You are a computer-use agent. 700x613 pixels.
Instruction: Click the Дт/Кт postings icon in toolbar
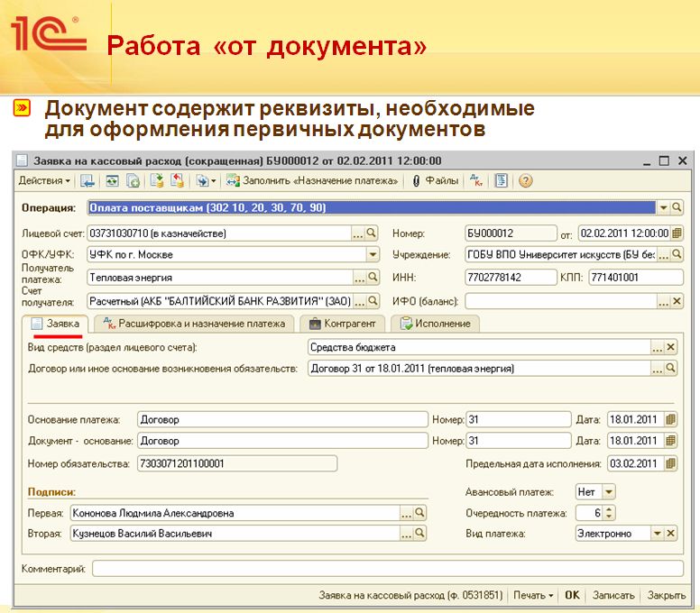pos(476,180)
